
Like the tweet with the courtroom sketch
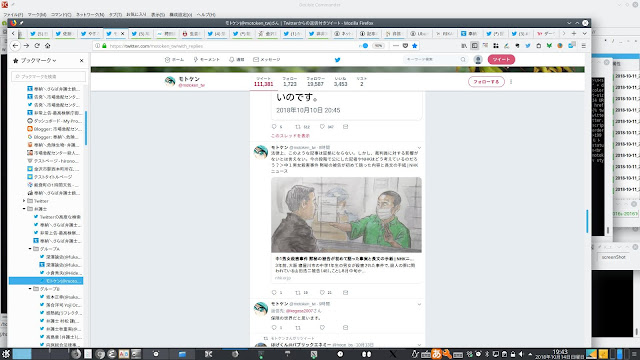click(x=322, y=292)
